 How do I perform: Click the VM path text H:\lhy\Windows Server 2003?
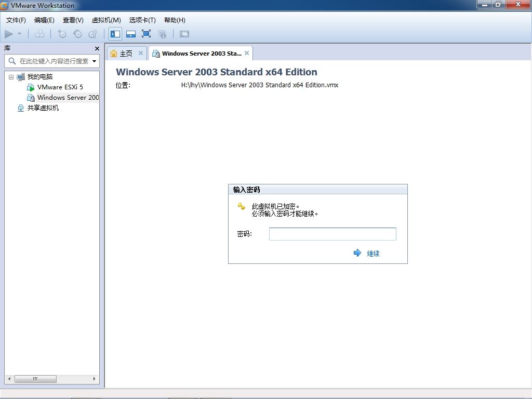(260, 85)
